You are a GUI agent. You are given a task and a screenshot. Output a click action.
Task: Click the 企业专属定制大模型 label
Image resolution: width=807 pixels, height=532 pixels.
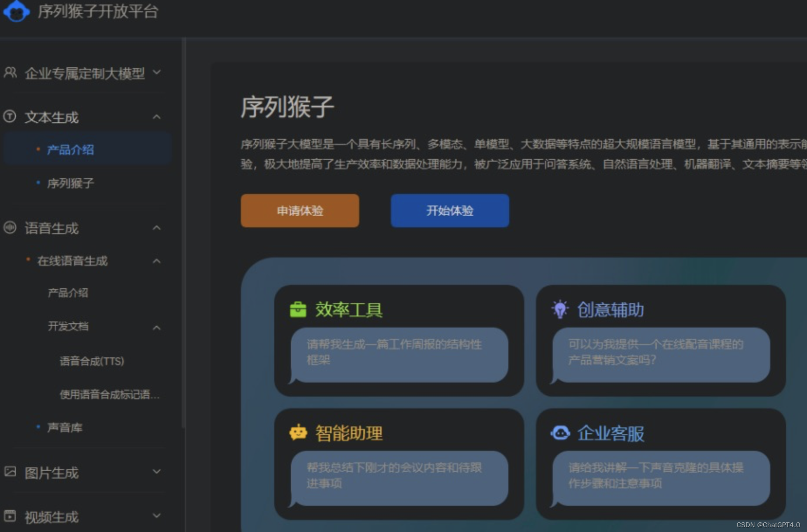pos(85,73)
